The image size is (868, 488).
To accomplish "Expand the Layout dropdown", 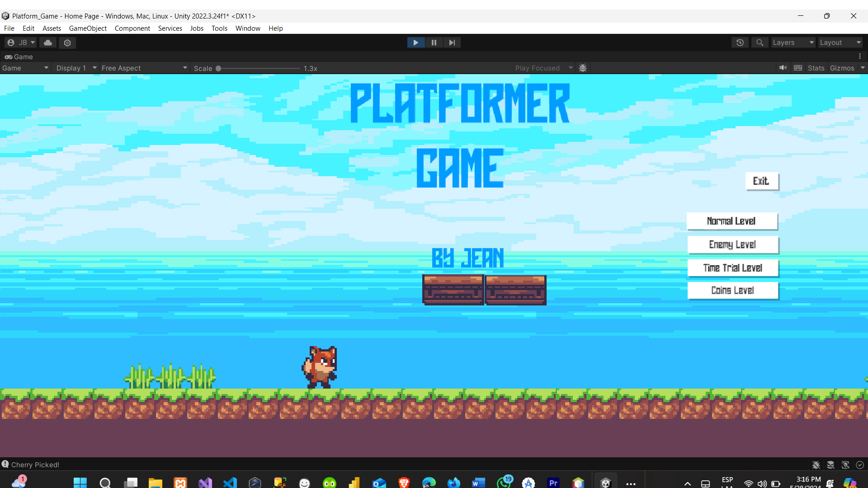I will [x=840, y=42].
